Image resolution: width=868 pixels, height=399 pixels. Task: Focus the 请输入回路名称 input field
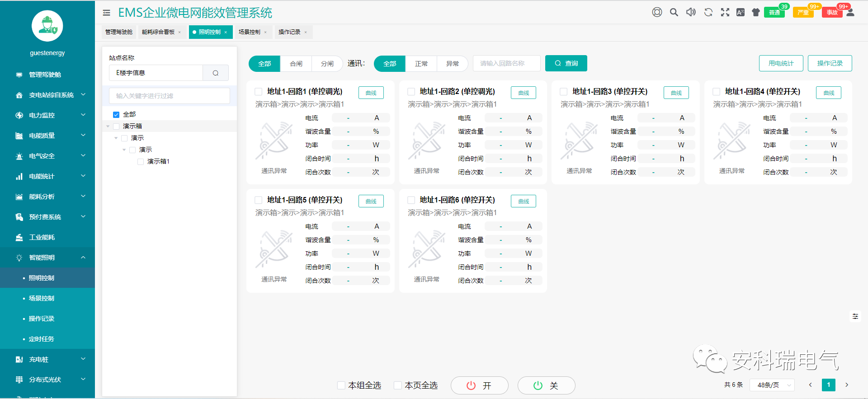click(x=507, y=63)
